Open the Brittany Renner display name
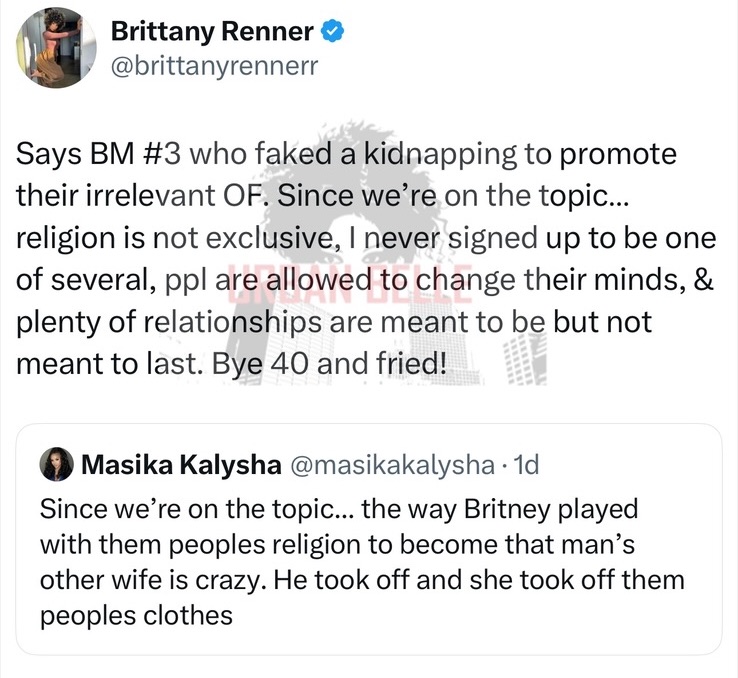 pos(213,32)
